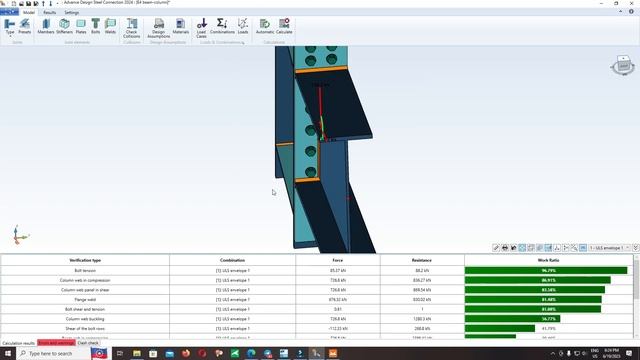
Task: Open the Materials dialog
Action: (x=180, y=26)
